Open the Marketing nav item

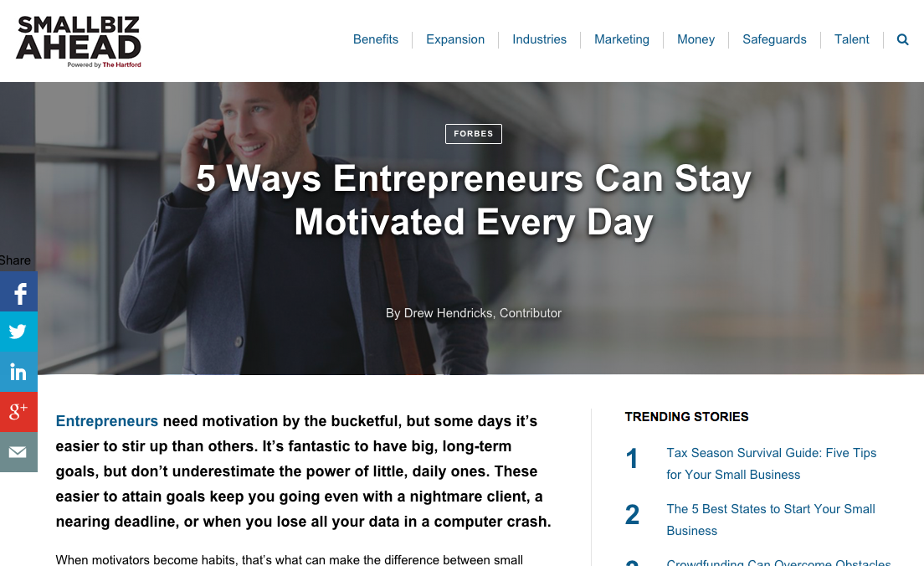[x=622, y=39]
